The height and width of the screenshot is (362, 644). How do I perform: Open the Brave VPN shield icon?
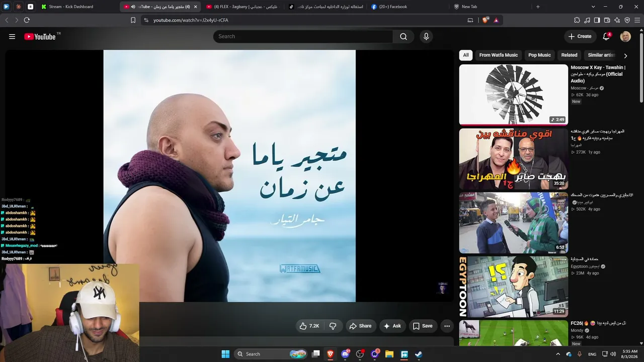tap(627, 20)
